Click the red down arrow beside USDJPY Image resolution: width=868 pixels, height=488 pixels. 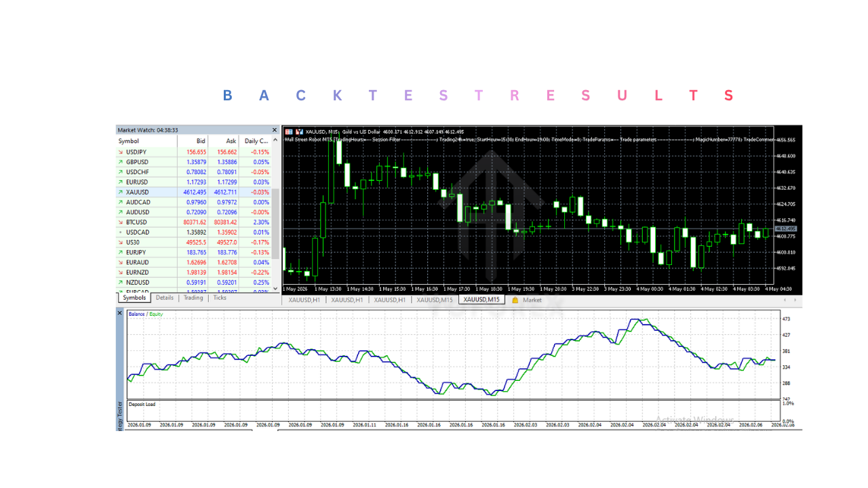121,152
